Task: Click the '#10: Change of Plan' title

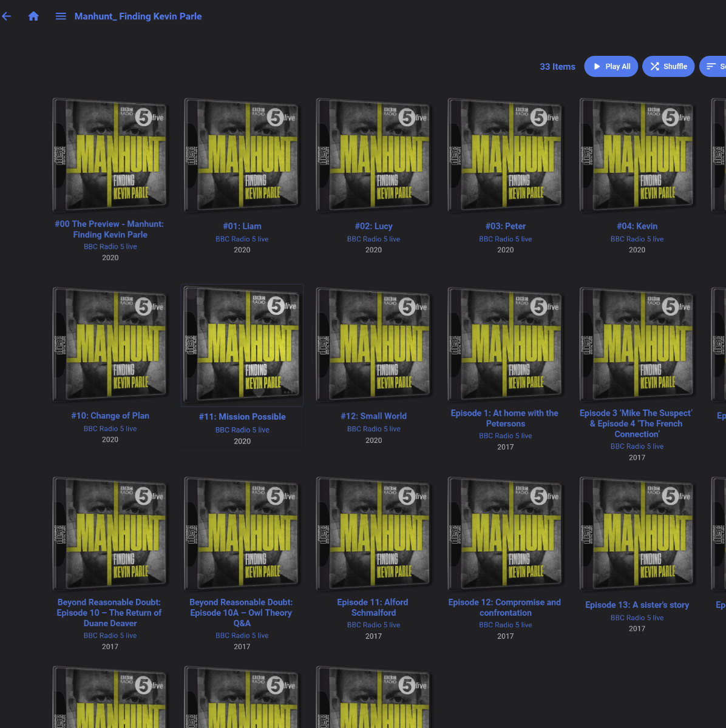Action: [x=110, y=416]
